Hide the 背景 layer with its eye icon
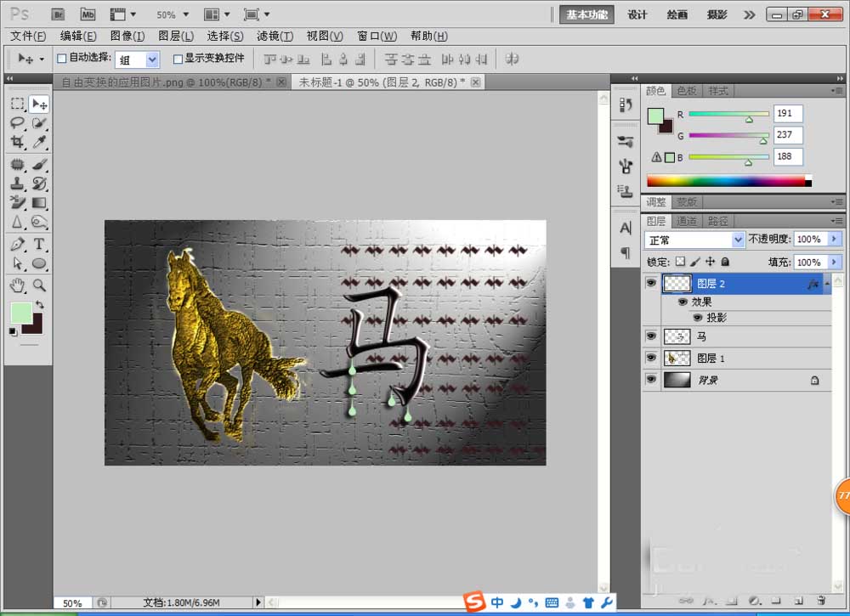Image resolution: width=850 pixels, height=616 pixels. click(650, 380)
